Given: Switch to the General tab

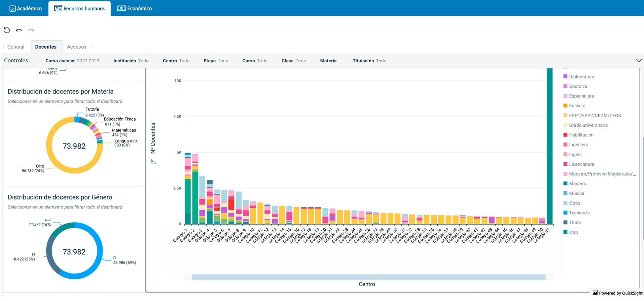Looking at the screenshot, I should point(16,47).
